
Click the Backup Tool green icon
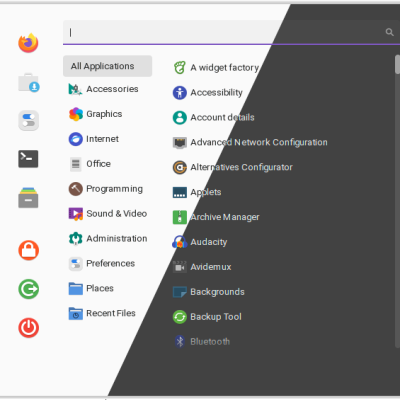(x=180, y=317)
